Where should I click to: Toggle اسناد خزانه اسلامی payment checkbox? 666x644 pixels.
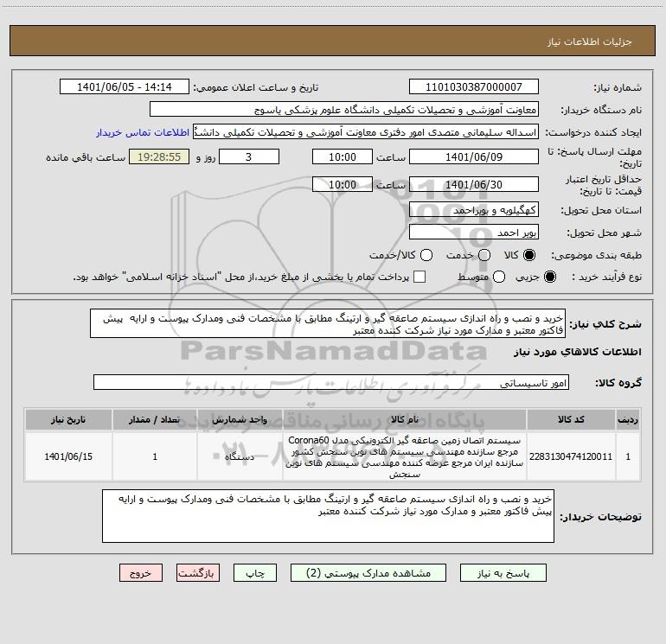tap(419, 277)
